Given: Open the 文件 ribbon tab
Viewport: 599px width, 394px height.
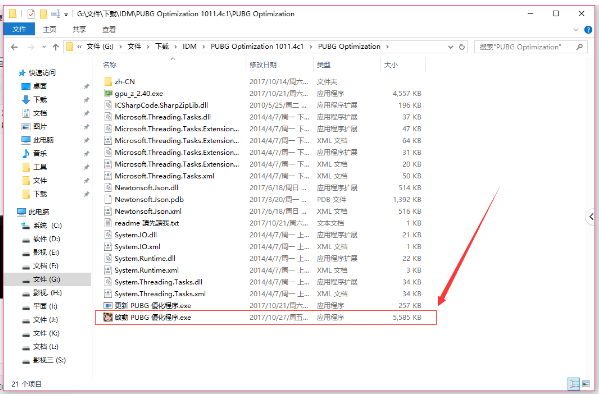Looking at the screenshot, I should 19,29.
